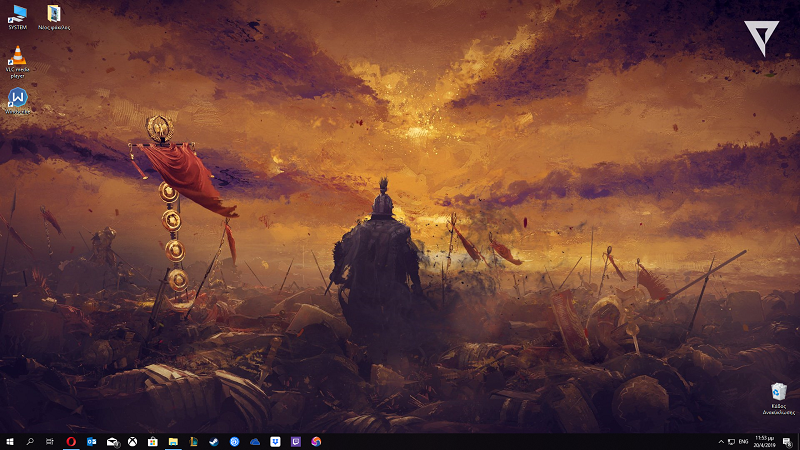Change the ENG input language

tap(743, 442)
